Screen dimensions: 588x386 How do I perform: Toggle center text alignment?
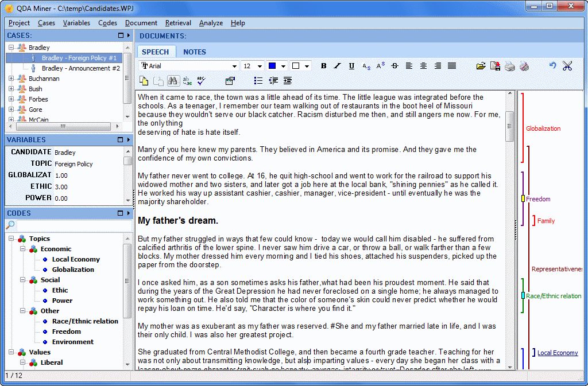pos(422,66)
